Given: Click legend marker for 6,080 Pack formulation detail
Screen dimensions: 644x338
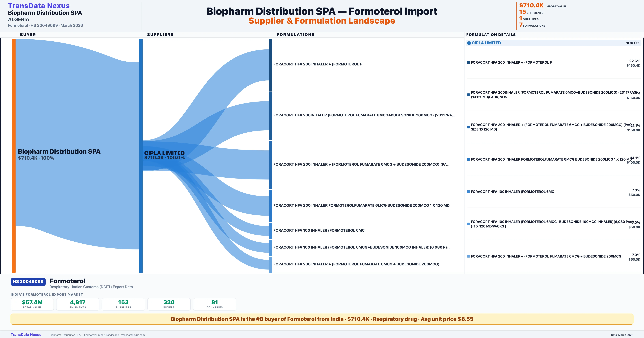Looking at the screenshot, I should 469,224.
